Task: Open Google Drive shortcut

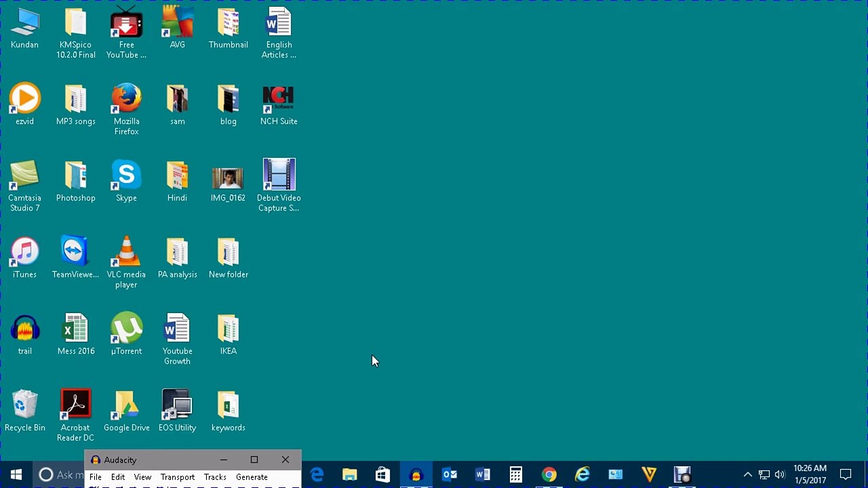Action: click(126, 411)
